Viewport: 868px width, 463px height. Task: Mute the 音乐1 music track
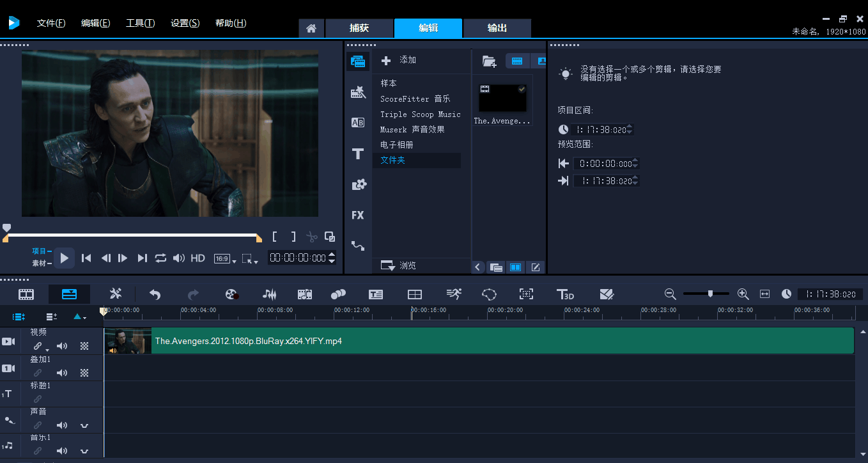[62, 451]
